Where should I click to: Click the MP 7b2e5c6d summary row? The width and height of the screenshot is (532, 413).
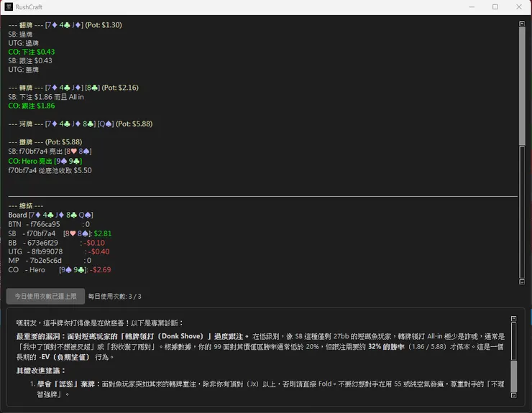pos(50,261)
